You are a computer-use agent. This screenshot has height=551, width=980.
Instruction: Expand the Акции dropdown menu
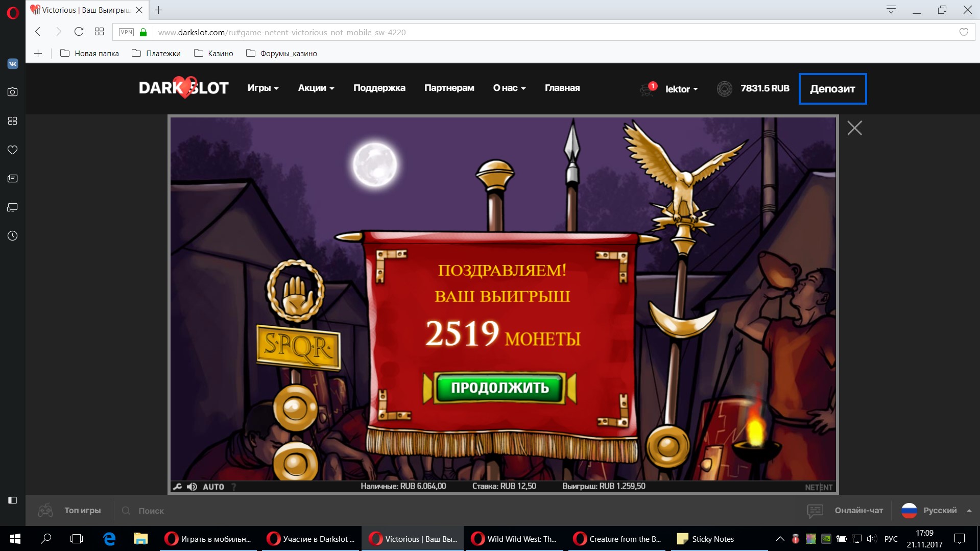(x=316, y=88)
